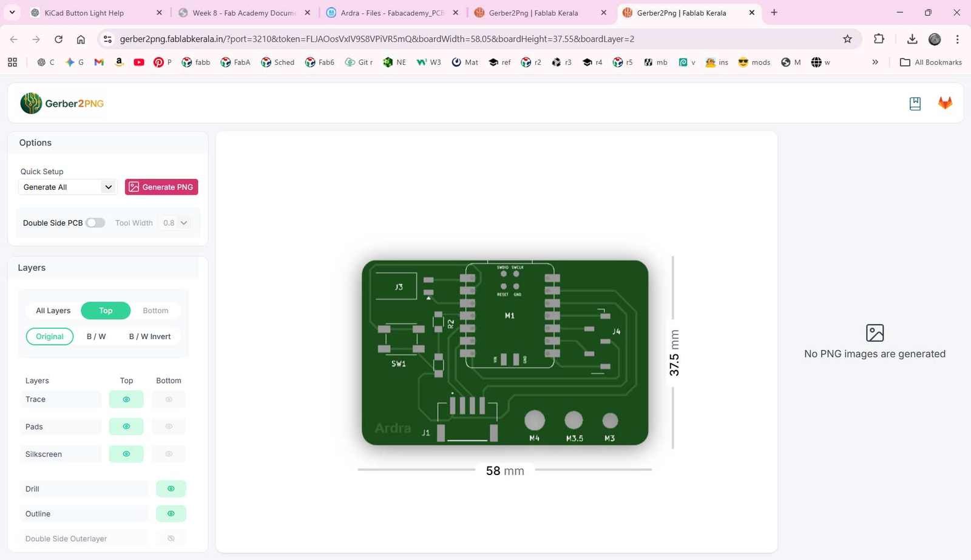Click the Gerber2PNG logo

pyautogui.click(x=61, y=103)
